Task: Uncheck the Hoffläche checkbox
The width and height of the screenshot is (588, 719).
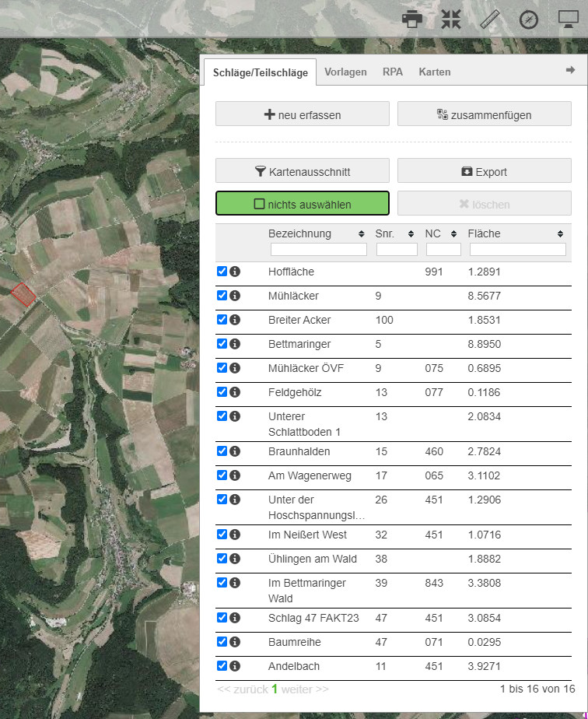Action: point(222,271)
